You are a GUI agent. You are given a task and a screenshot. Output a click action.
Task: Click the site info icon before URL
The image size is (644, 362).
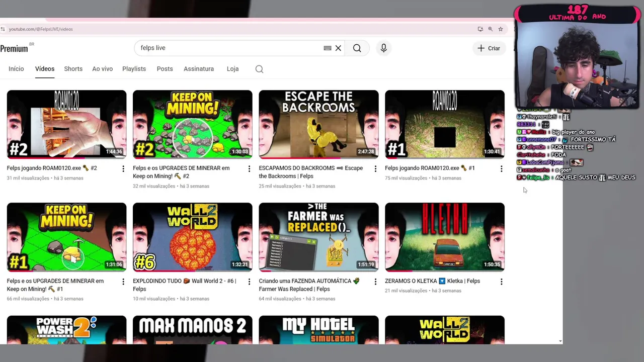pos(3,29)
